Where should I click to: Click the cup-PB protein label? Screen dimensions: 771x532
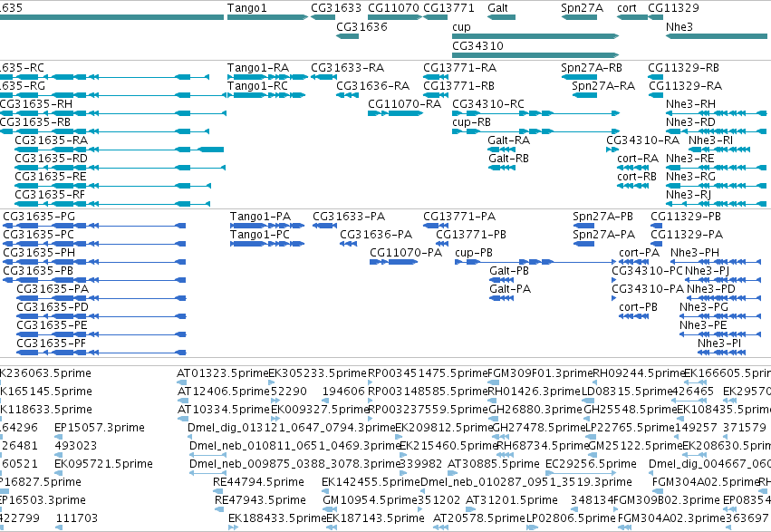point(474,253)
